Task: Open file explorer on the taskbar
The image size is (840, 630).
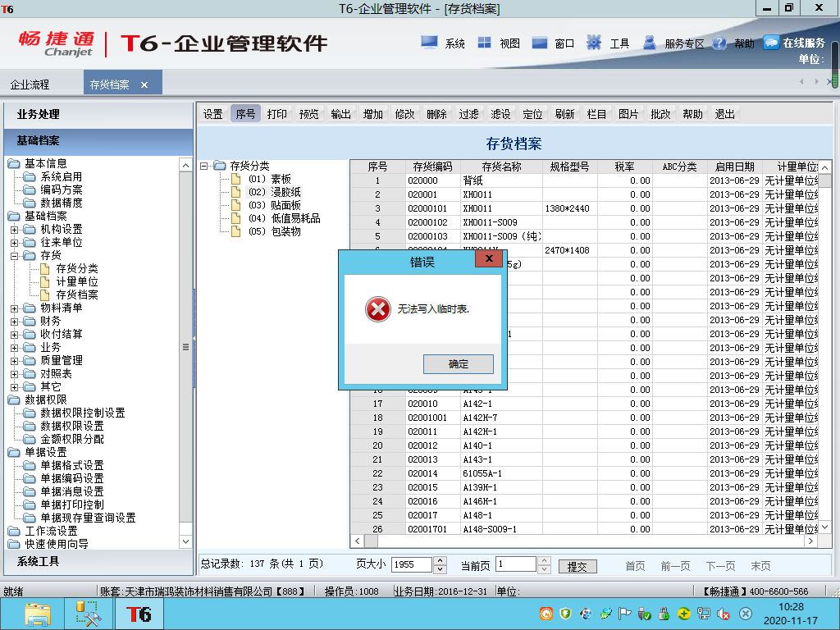Action: [x=38, y=614]
